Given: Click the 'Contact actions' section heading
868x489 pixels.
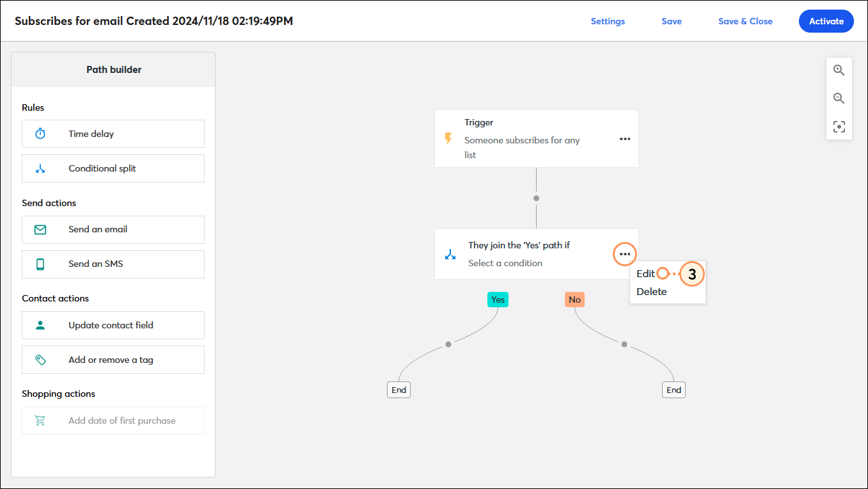Looking at the screenshot, I should [x=55, y=298].
